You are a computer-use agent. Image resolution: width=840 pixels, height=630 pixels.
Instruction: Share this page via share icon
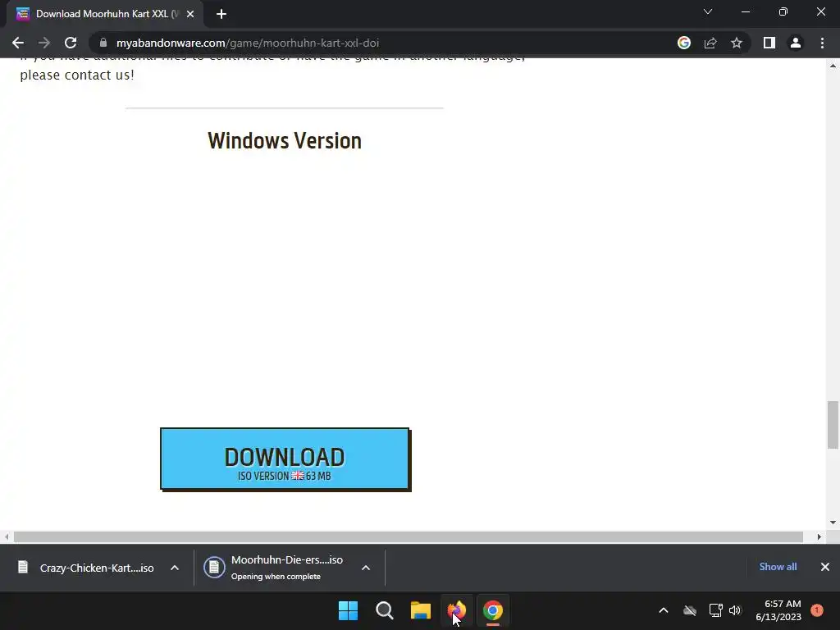pos(710,43)
